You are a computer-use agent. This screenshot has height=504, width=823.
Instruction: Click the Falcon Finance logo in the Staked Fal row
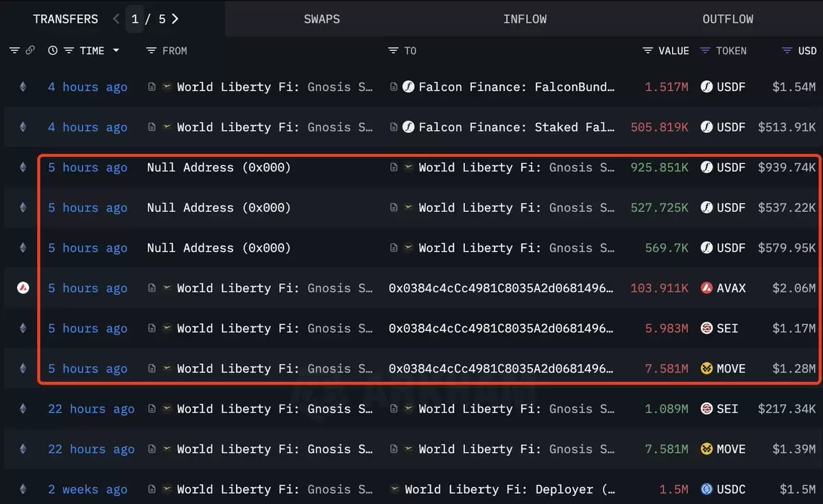tap(408, 128)
